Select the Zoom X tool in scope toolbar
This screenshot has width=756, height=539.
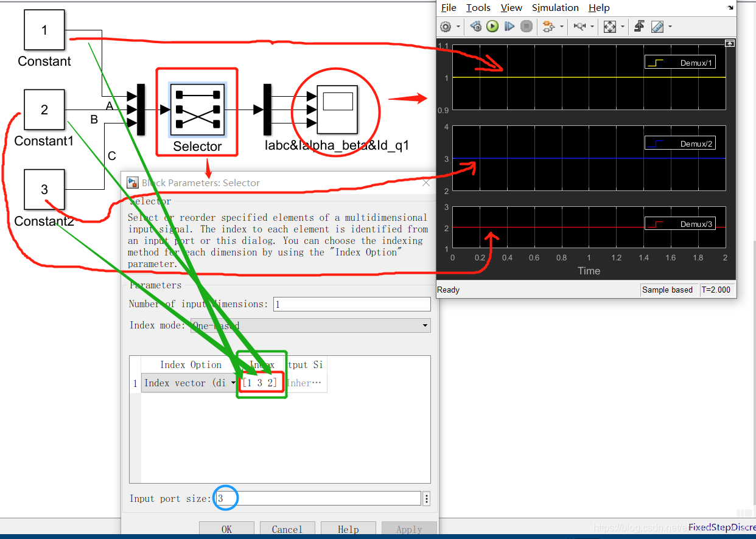pyautogui.click(x=579, y=27)
